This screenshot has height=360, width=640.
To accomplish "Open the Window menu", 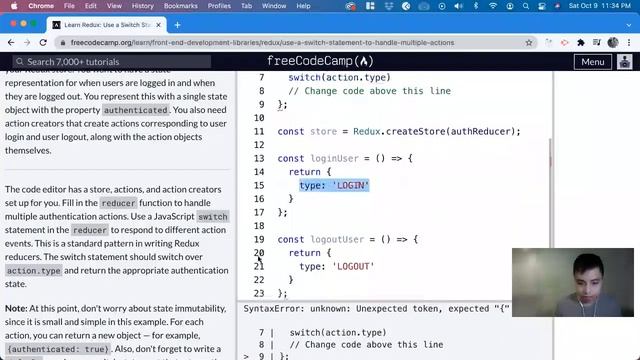I will pyautogui.click(x=274, y=6).
